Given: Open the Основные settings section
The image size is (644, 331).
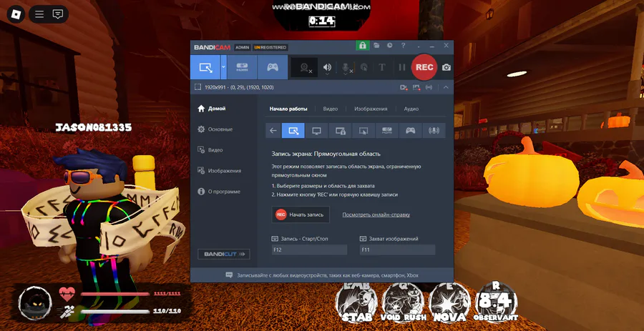Looking at the screenshot, I should (215, 129).
